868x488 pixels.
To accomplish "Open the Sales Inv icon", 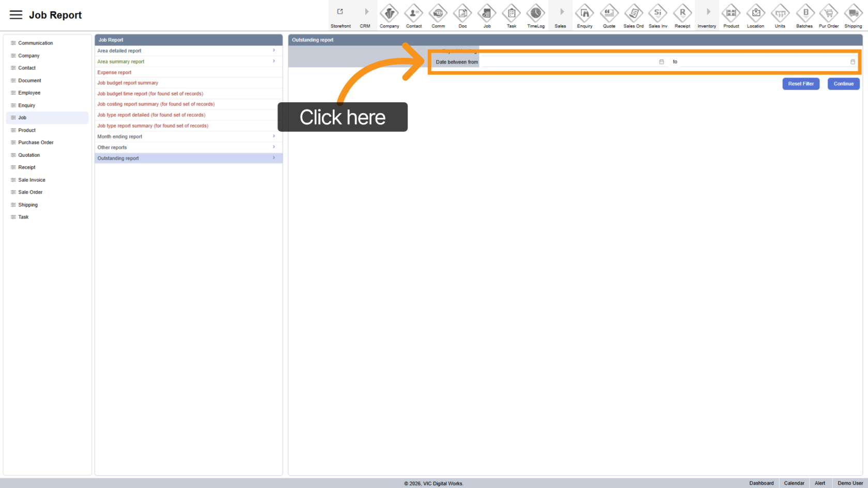I will (658, 13).
